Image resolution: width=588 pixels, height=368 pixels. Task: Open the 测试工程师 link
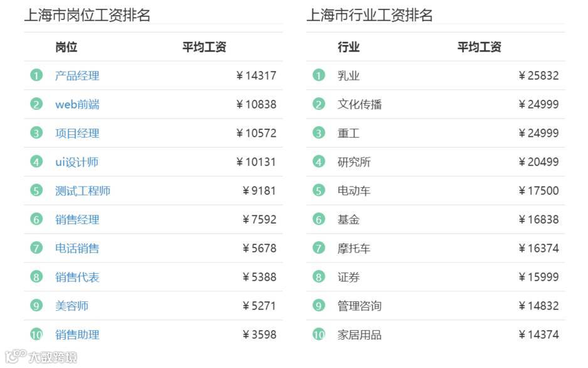coord(82,191)
